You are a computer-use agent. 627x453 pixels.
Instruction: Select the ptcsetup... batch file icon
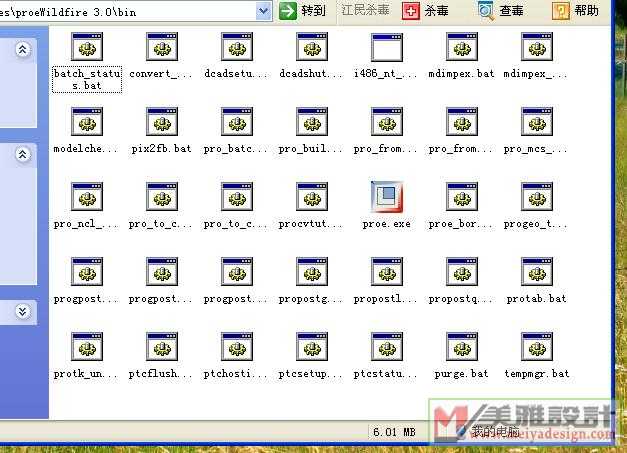(312, 347)
